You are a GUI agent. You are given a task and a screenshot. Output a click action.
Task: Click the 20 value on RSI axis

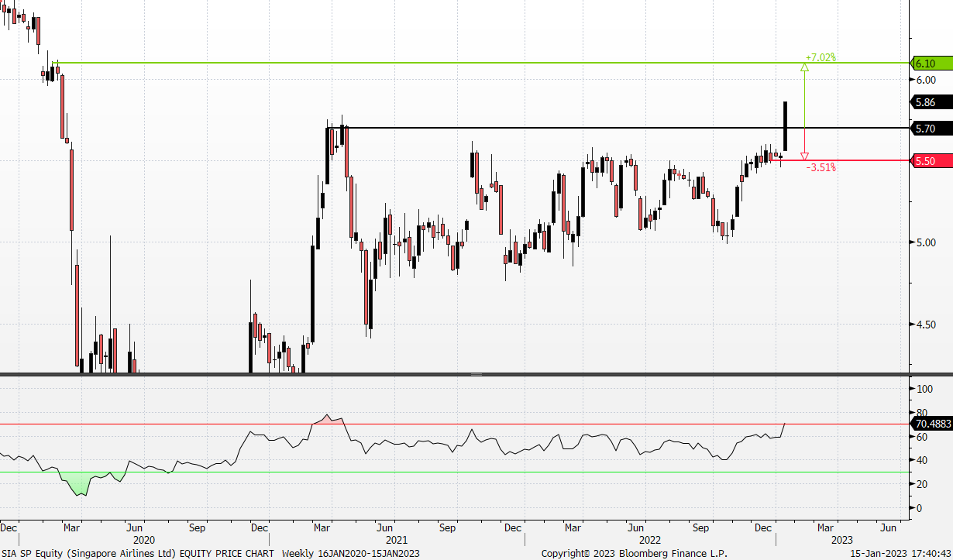point(921,485)
